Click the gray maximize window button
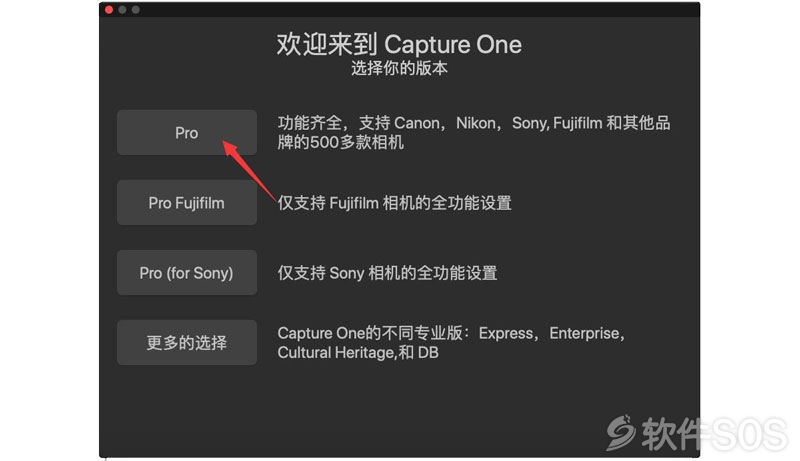The image size is (800, 461). click(x=136, y=10)
